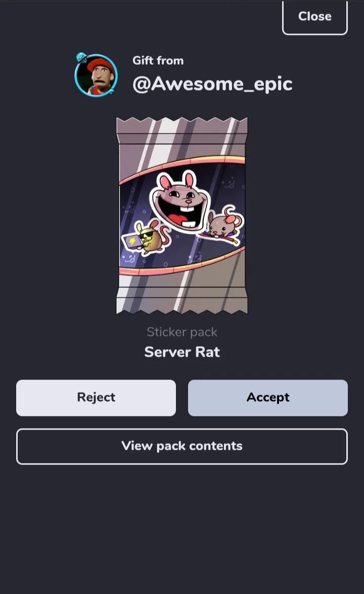Click the colorful carpet under small rat
The height and width of the screenshot is (594, 364).
click(x=220, y=237)
